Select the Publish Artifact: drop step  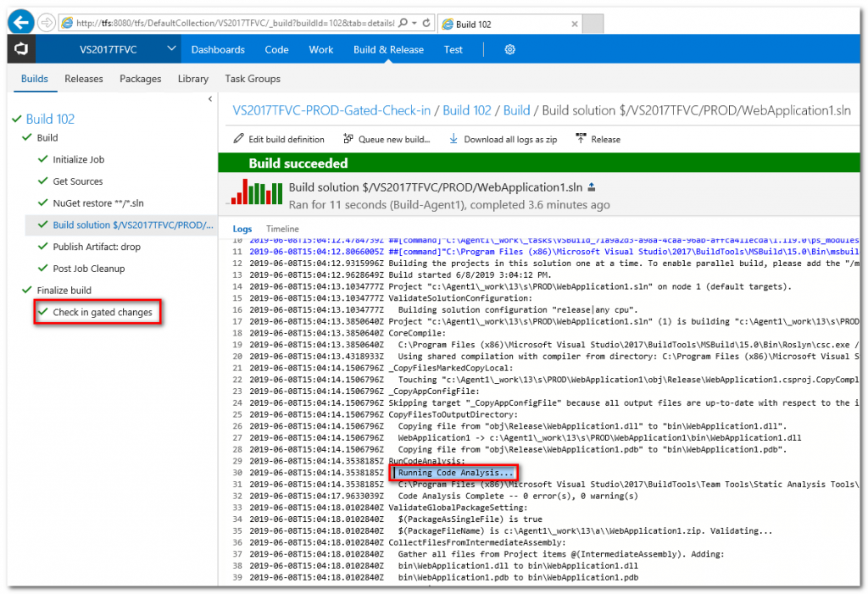tap(97, 247)
